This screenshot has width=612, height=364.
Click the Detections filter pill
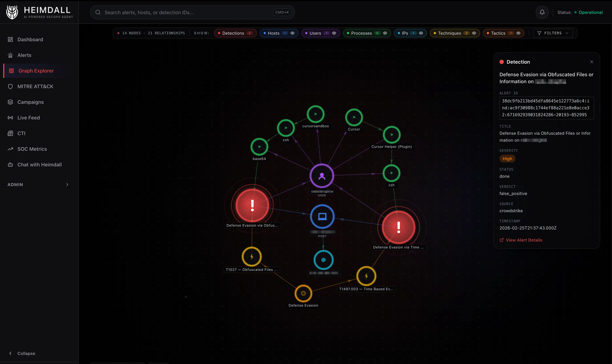235,33
